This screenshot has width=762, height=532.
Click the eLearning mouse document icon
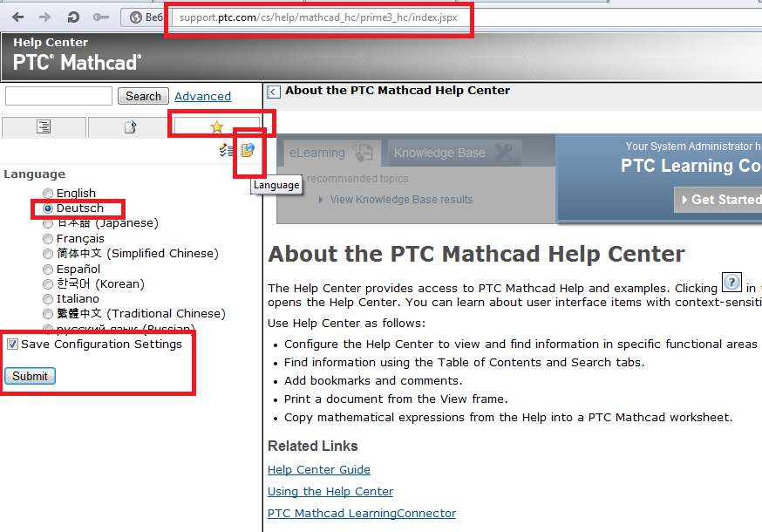point(363,153)
